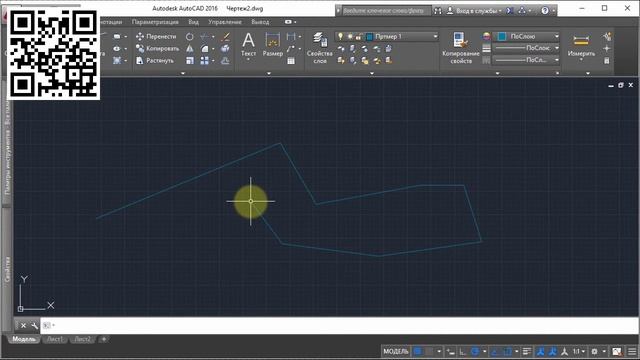Click Вход в службы sign-in button

(473, 11)
